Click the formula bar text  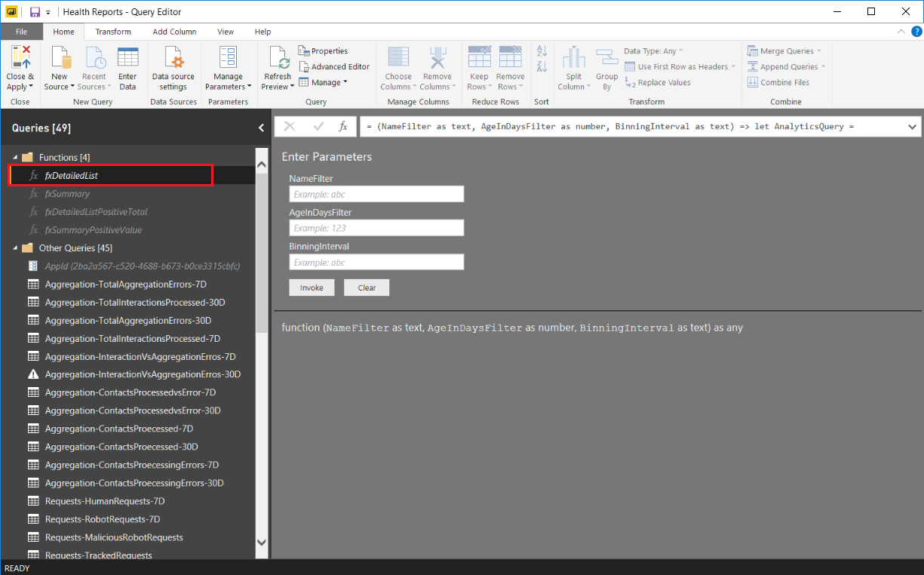coord(610,127)
